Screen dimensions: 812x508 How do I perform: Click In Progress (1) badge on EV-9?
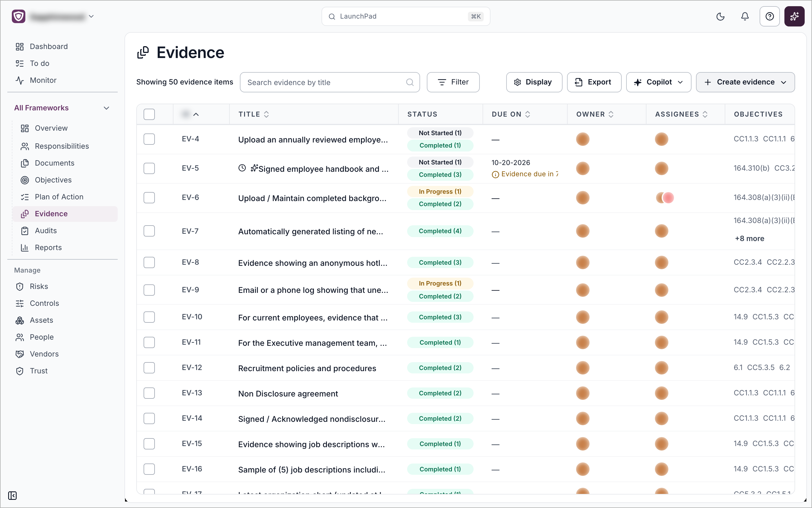440,284
